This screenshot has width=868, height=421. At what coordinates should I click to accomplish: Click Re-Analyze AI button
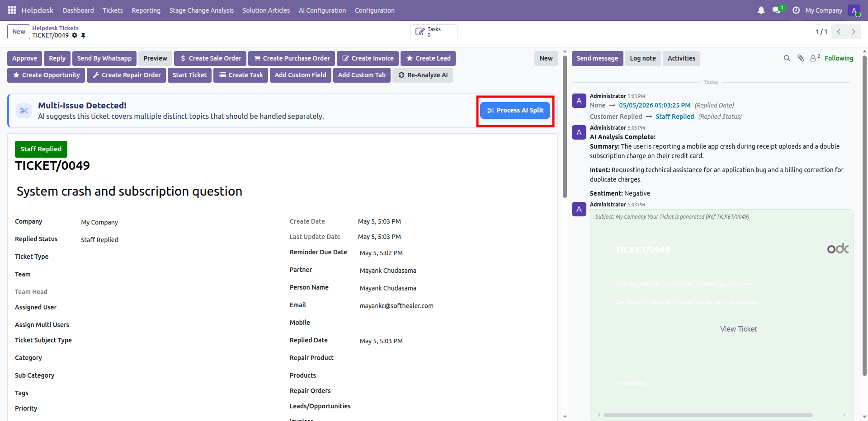[423, 75]
